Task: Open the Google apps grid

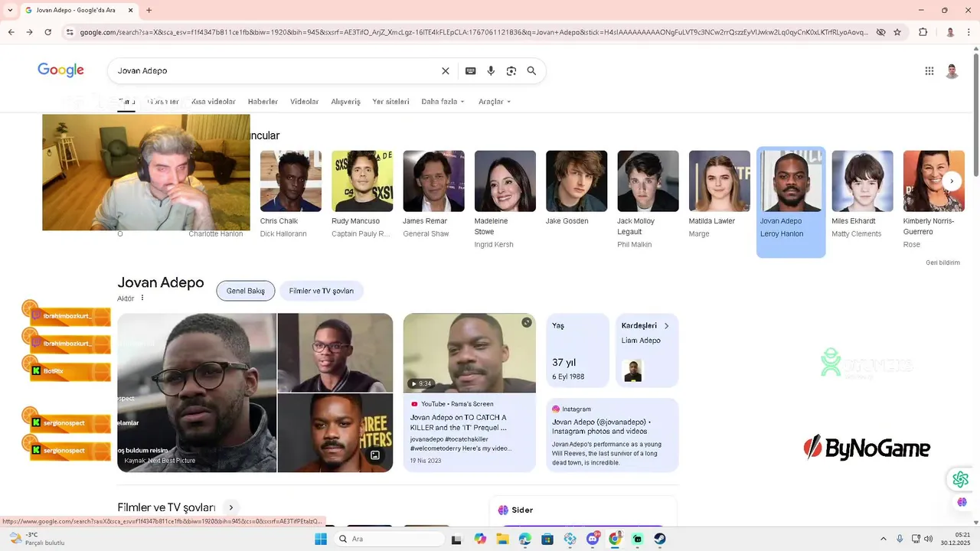Action: pyautogui.click(x=929, y=70)
